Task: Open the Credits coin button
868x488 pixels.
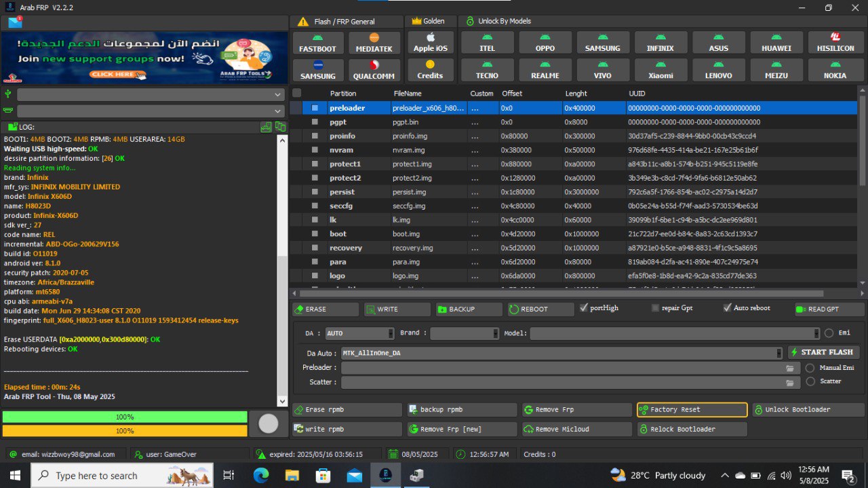Action: click(x=430, y=70)
